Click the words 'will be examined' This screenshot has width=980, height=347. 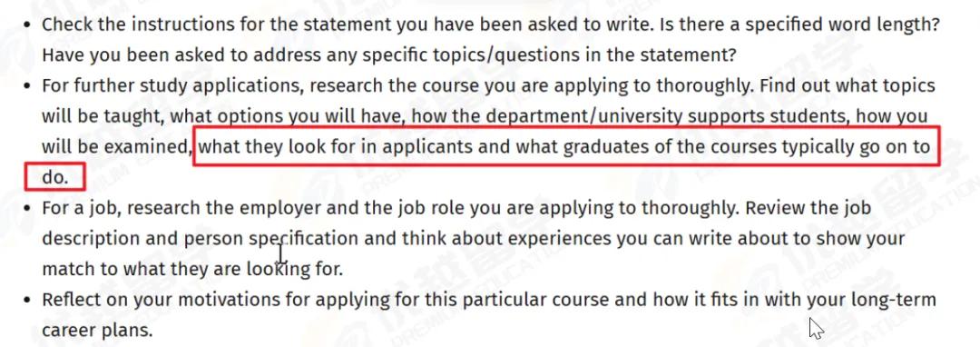116,147
